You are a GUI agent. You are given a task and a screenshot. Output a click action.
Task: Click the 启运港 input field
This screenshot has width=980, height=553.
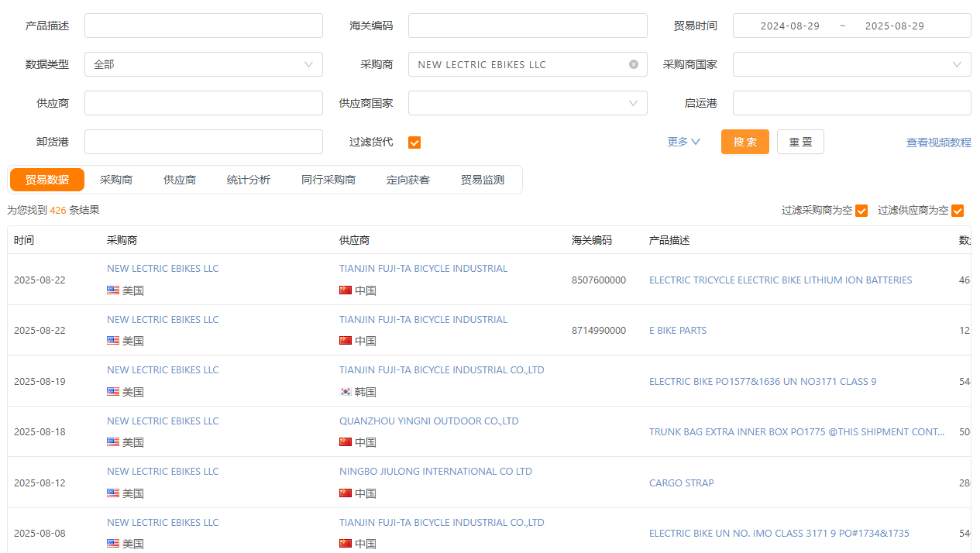coord(851,103)
